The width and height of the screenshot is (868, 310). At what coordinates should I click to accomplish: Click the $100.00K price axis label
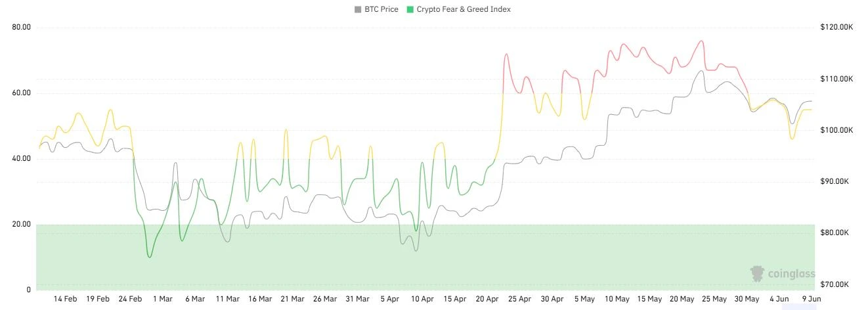click(x=836, y=130)
